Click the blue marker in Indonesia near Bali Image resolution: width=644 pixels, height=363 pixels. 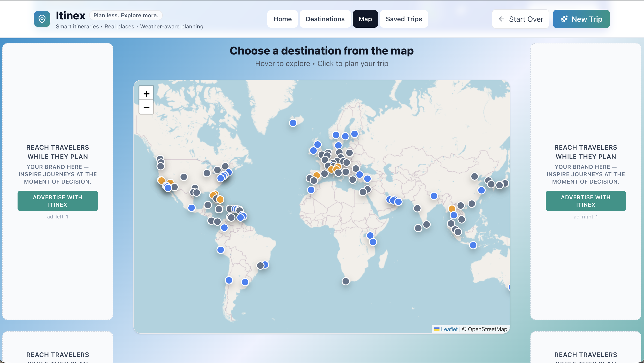pos(473,245)
